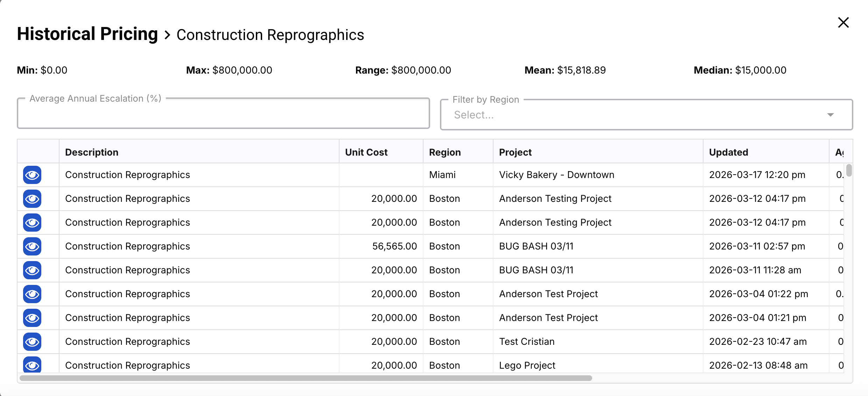Open eye icon for Test Cristian row
Viewport: 868px width, 396px height.
tap(32, 342)
